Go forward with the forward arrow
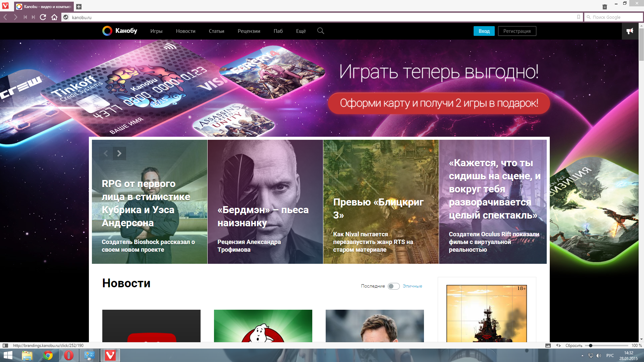 point(15,17)
